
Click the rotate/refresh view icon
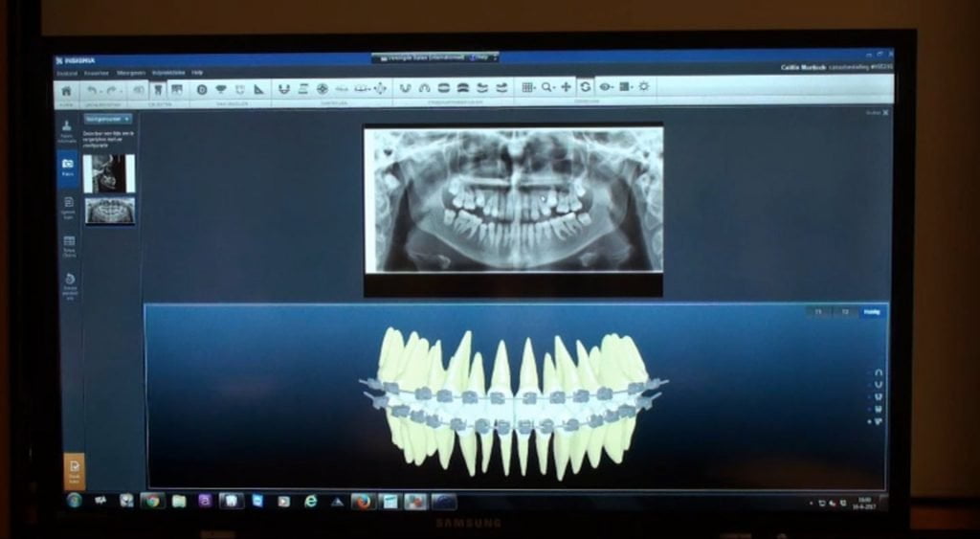coord(585,87)
